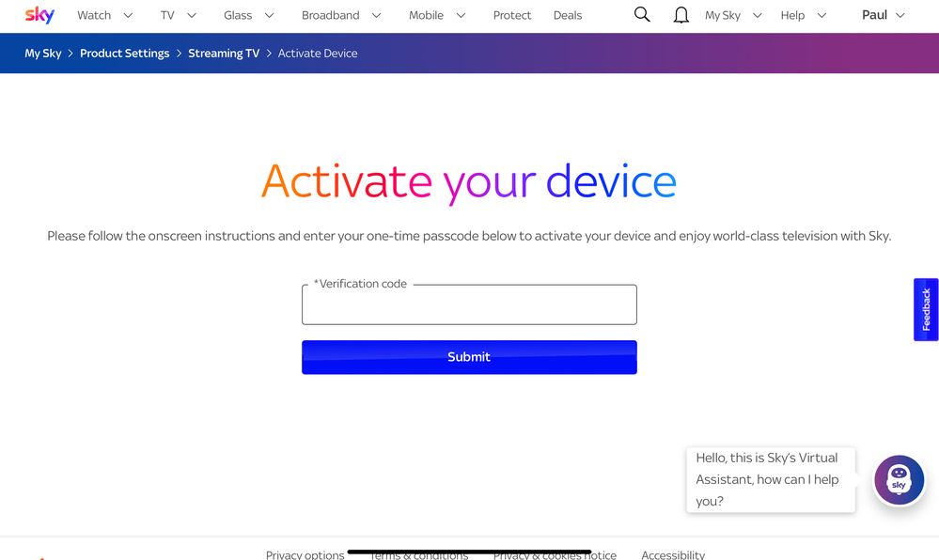This screenshot has width=939, height=560.
Task: Expand the Glass menu dropdown
Action: click(x=248, y=15)
